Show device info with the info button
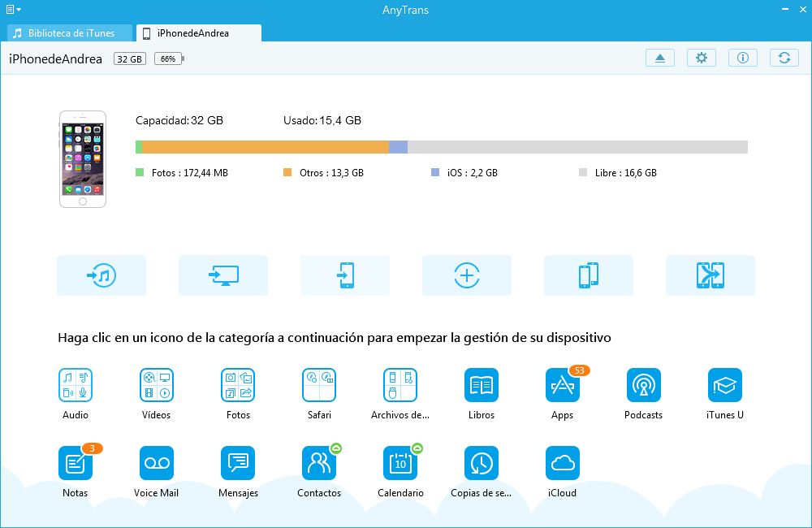812x528 pixels. pos(743,58)
